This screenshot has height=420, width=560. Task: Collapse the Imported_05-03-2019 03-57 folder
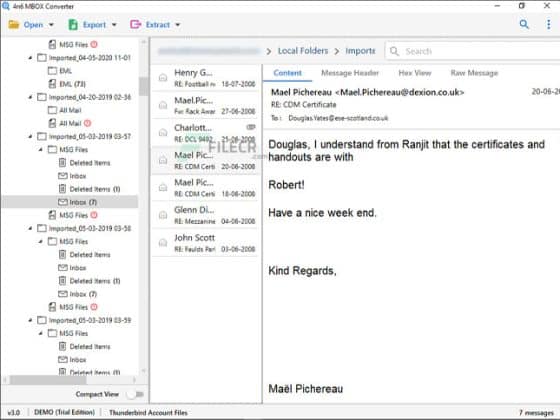30,136
